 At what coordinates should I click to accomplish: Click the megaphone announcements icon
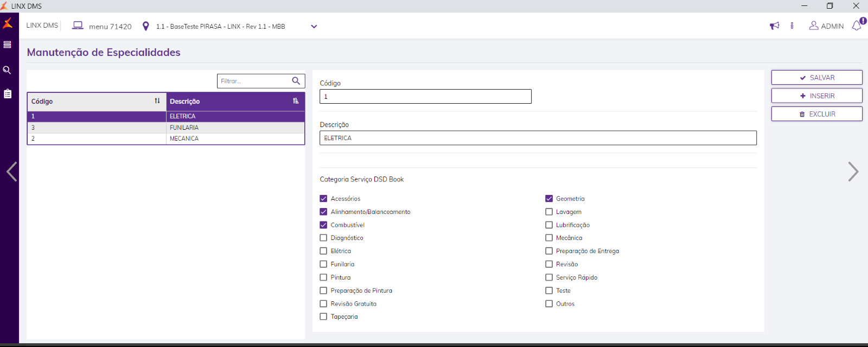774,26
